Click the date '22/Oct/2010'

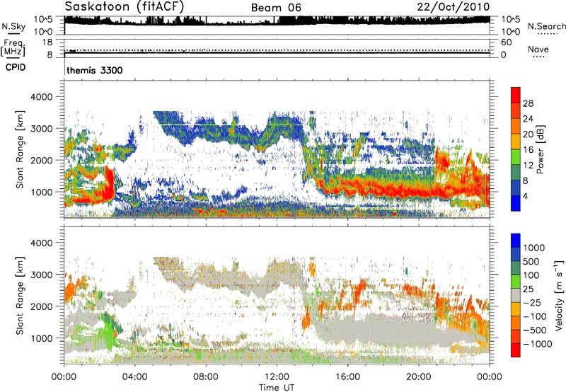(454, 7)
